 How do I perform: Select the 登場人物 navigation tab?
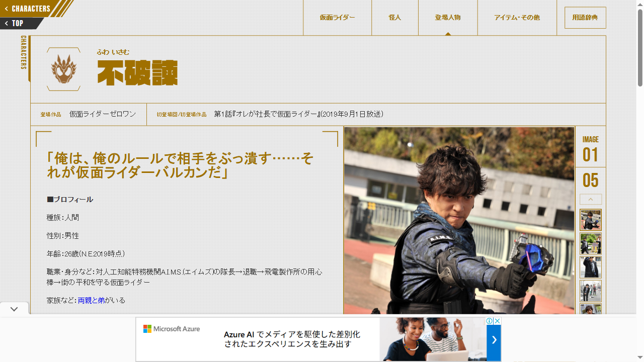[448, 18]
